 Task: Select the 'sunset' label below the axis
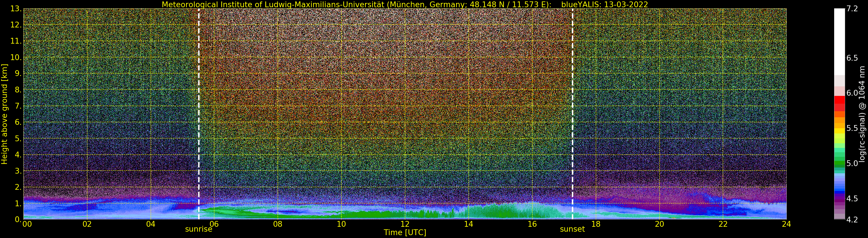[x=572, y=229]
